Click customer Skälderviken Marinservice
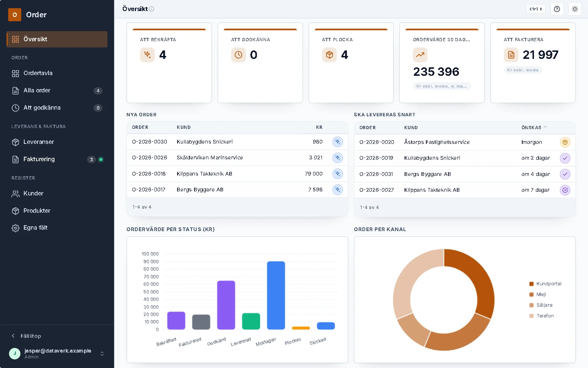Viewport: 588px width, 368px height. (x=210, y=158)
